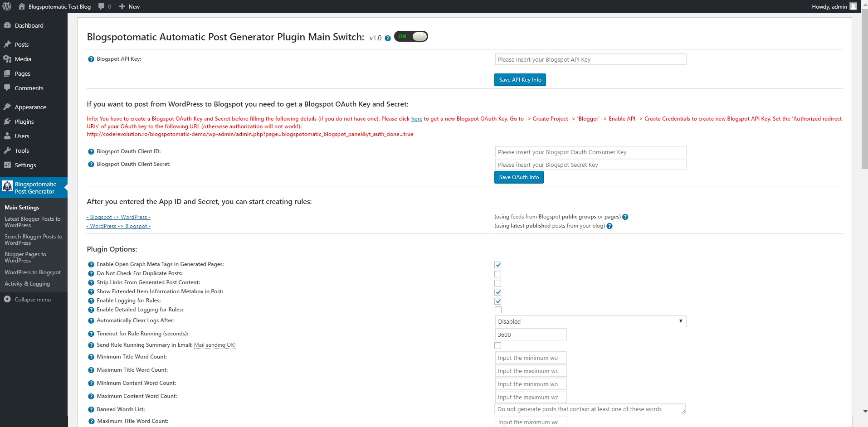This screenshot has width=868, height=427.
Task: Toggle the plugin Main Switch off
Action: pyautogui.click(x=411, y=37)
